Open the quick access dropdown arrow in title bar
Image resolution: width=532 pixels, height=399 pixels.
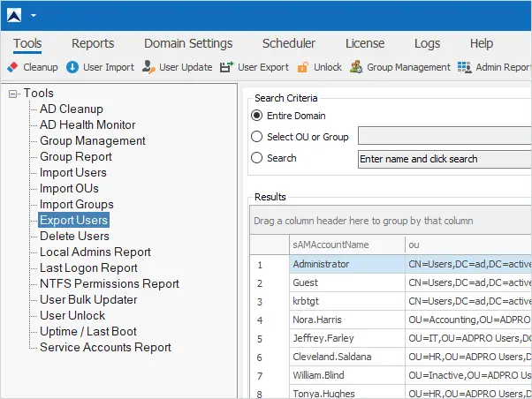[x=34, y=15]
